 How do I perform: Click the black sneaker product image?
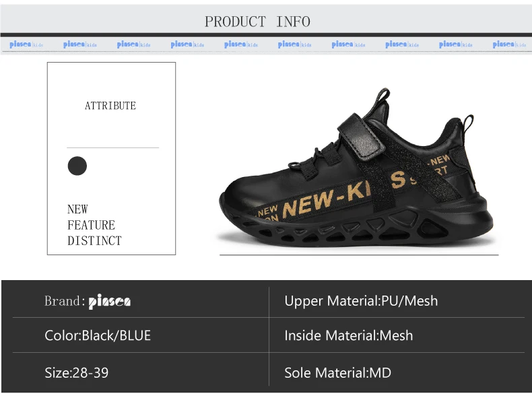click(356, 168)
